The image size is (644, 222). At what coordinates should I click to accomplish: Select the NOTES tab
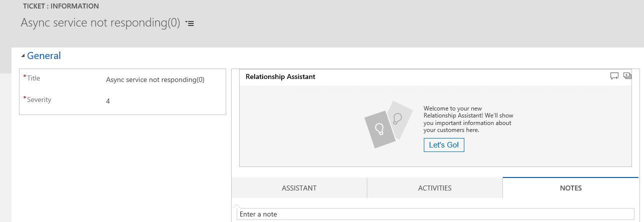[571, 188]
